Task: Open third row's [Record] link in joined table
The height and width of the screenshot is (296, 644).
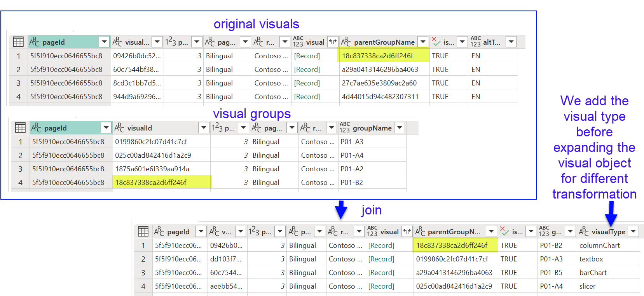Action: 381,273
